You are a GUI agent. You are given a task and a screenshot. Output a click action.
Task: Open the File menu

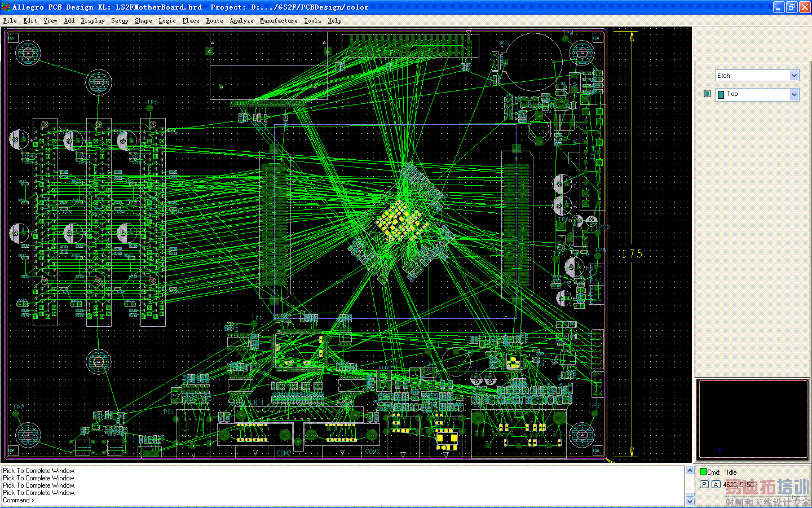pos(10,20)
